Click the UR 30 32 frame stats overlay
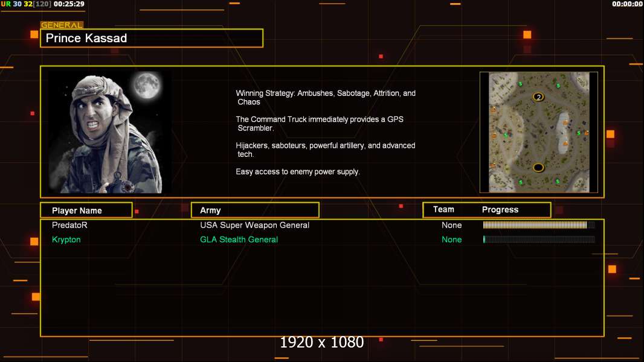644x362 pixels. click(25, 4)
